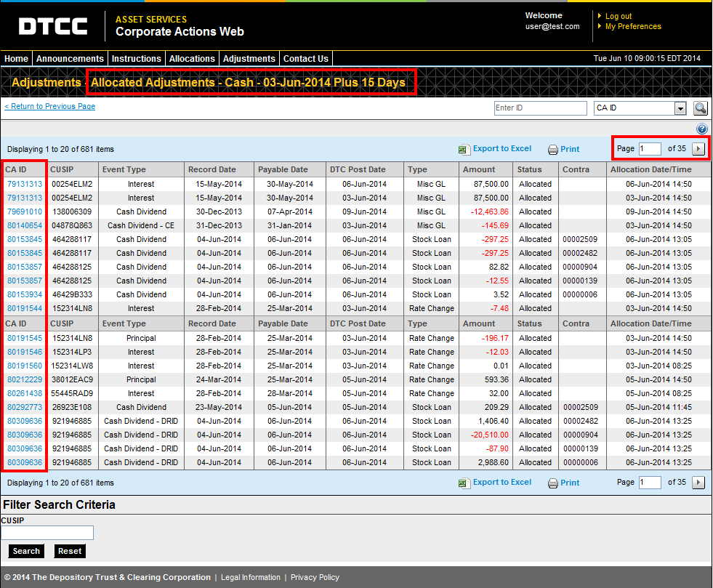
Task: Open CA ID 80191544
Action: tap(25, 308)
